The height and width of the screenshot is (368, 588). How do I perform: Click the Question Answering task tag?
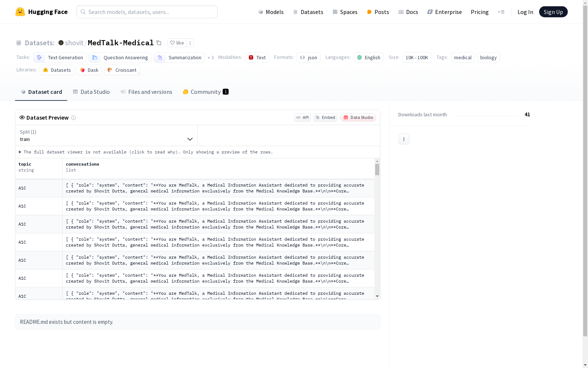pyautogui.click(x=120, y=57)
